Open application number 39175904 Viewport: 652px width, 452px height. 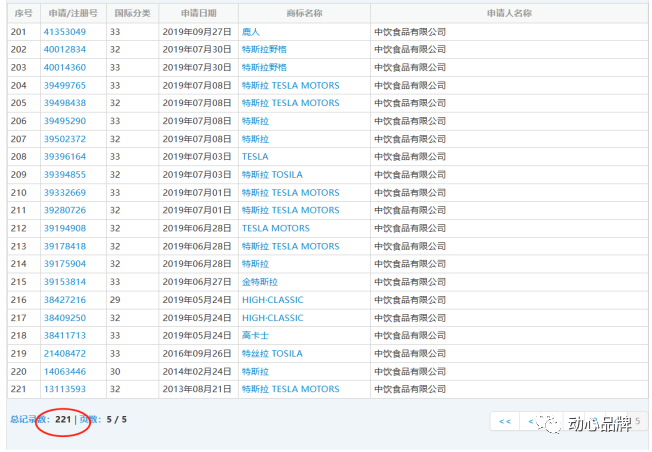(x=65, y=264)
